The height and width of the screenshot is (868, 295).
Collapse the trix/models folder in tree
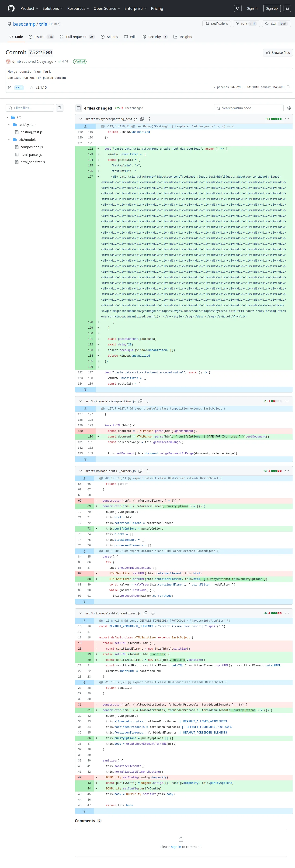pyautogui.click(x=9, y=139)
